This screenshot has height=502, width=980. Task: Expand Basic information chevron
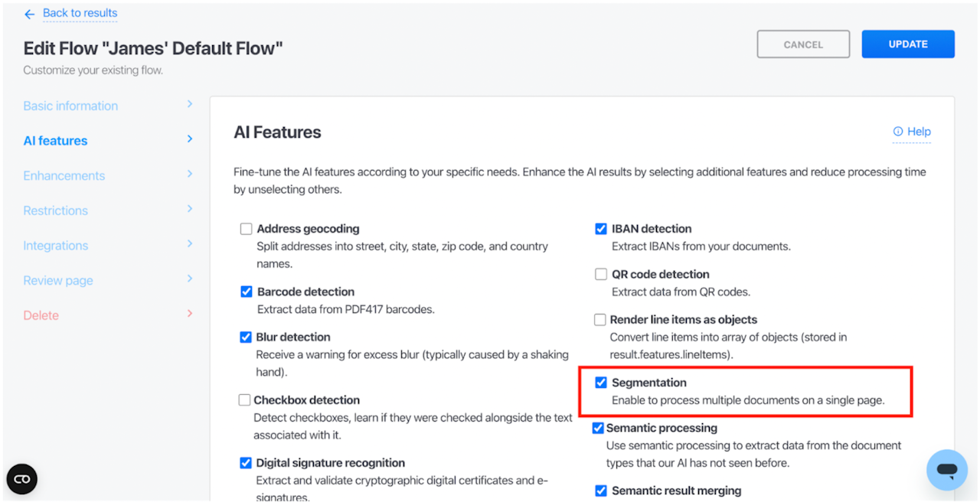pos(190,104)
